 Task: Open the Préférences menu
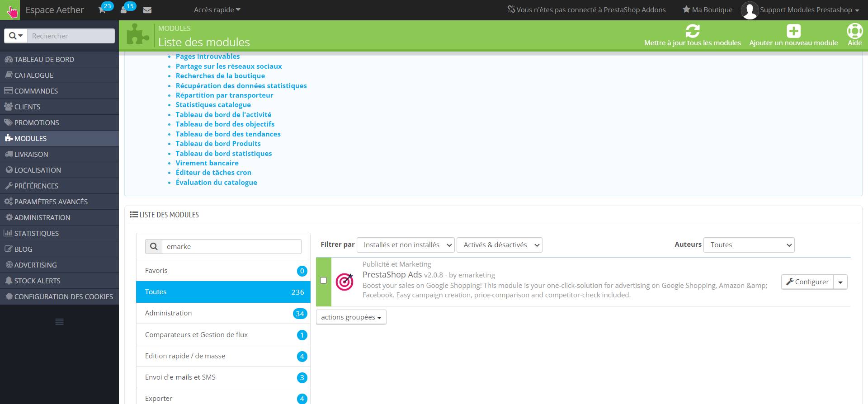click(59, 186)
